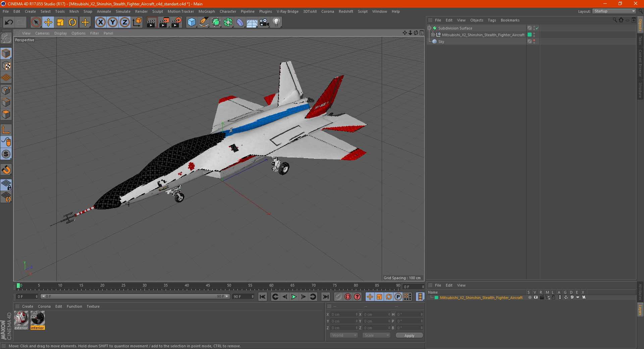Click the Apply button
The width and height of the screenshot is (644, 349).
point(409,336)
